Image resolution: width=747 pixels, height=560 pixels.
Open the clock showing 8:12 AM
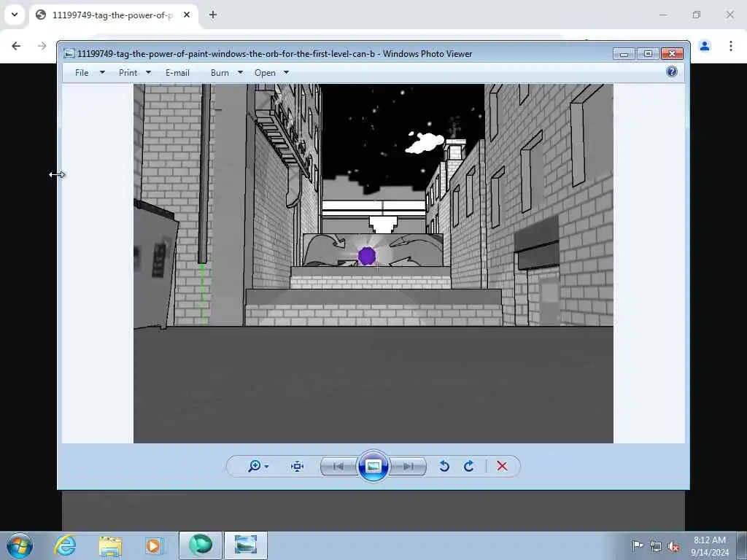710,545
